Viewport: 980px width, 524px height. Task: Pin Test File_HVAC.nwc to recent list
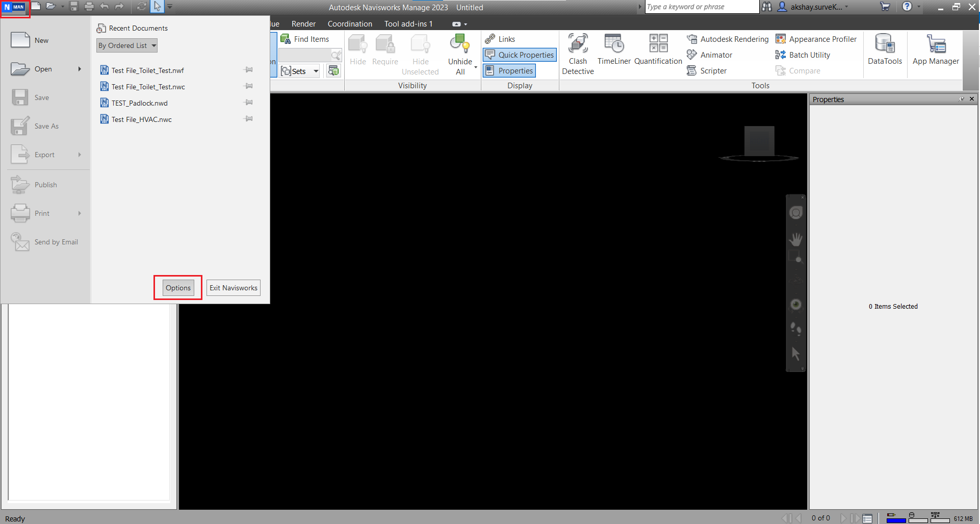click(x=249, y=119)
